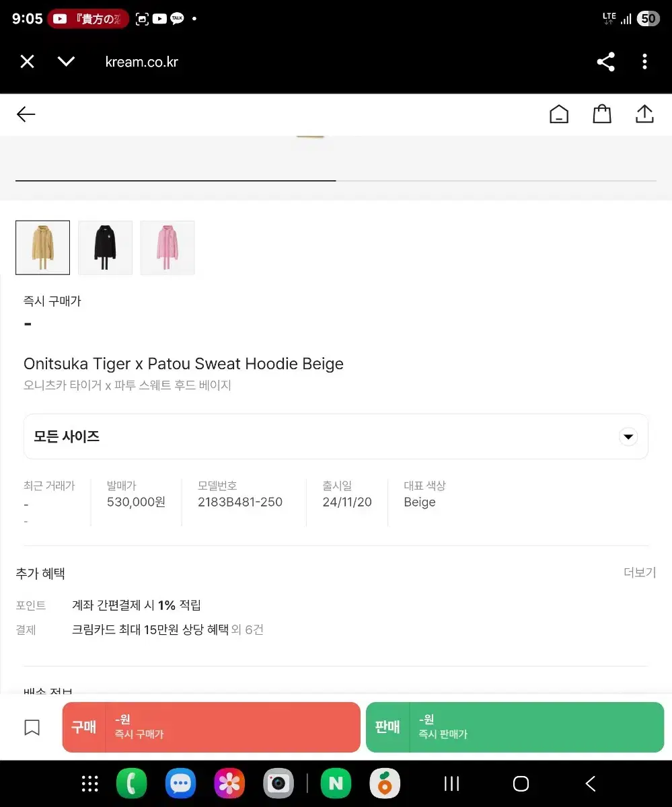The image size is (672, 807).
Task: Open the green Phone app
Action: (131, 783)
